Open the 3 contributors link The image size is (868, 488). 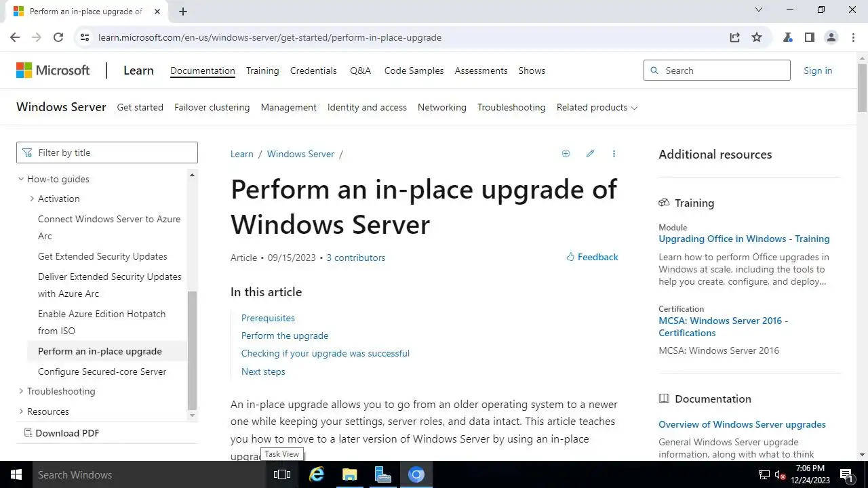point(355,258)
